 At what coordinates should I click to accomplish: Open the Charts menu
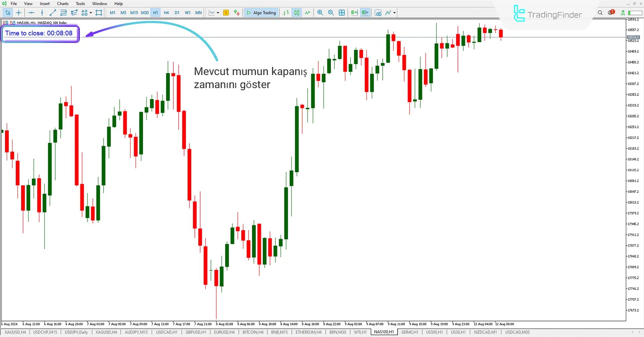[63, 4]
